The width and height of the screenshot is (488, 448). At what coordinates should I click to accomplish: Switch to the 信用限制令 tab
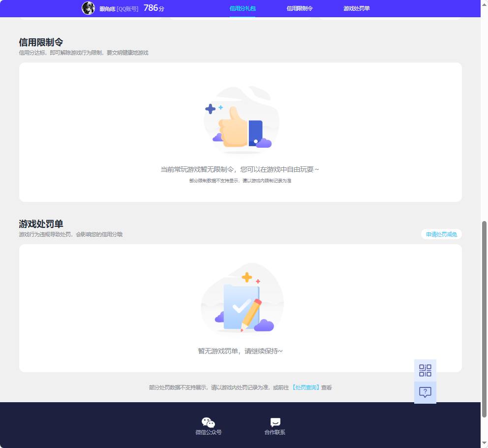pyautogui.click(x=300, y=8)
